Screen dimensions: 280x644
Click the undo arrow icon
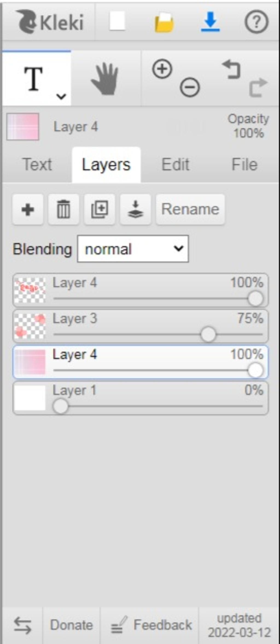[x=231, y=69]
